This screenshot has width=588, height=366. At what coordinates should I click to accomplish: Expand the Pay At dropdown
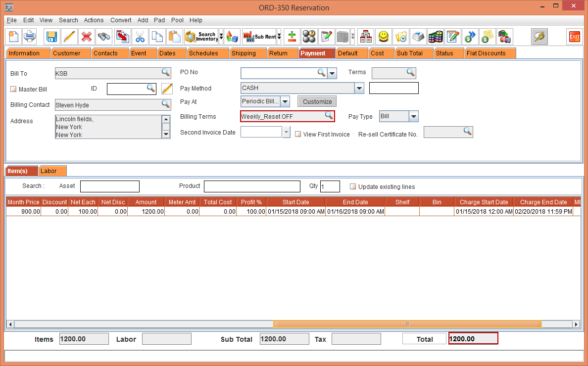coord(285,102)
